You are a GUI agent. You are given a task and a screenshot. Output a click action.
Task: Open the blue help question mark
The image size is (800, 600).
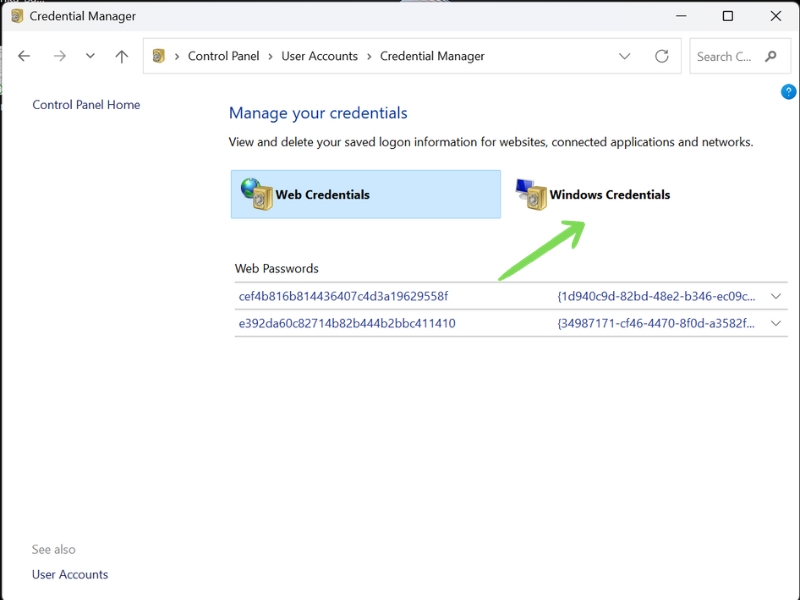coord(788,92)
